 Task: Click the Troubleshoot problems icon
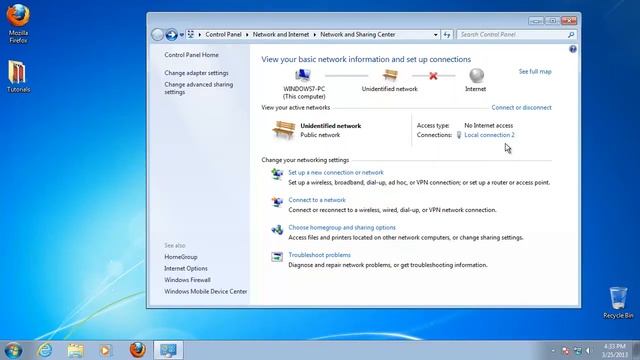(277, 257)
